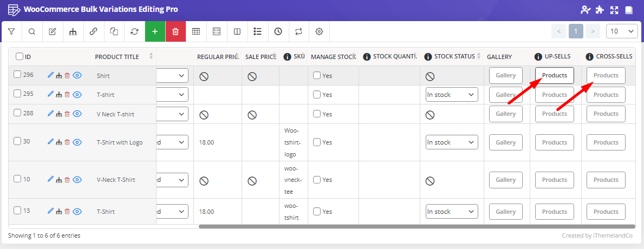
Task: Click the puzzle piece plugin icon
Action: pos(600,10)
